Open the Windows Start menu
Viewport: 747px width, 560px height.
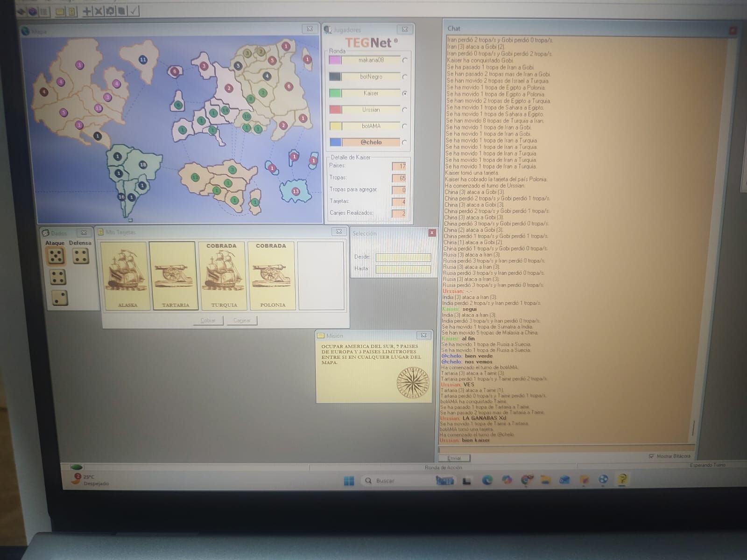[349, 481]
